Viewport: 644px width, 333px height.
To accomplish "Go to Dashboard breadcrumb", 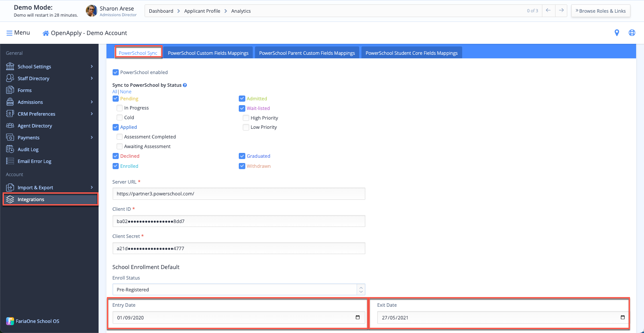I will [x=161, y=11].
